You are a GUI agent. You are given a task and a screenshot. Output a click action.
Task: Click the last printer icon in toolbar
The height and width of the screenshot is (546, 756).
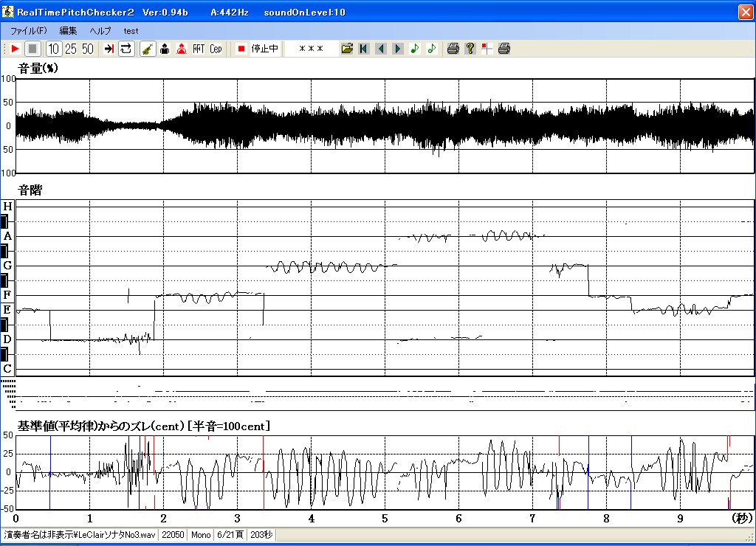click(x=504, y=49)
